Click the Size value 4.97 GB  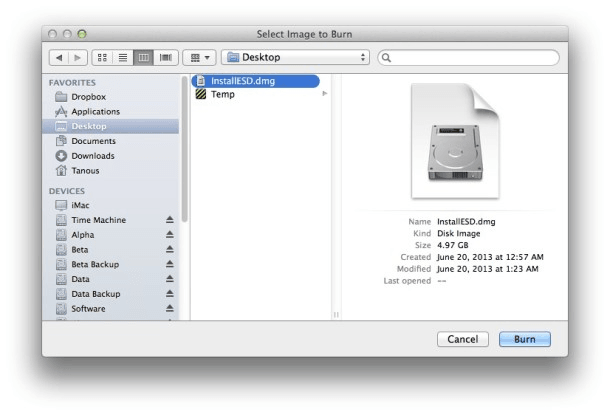pos(452,245)
